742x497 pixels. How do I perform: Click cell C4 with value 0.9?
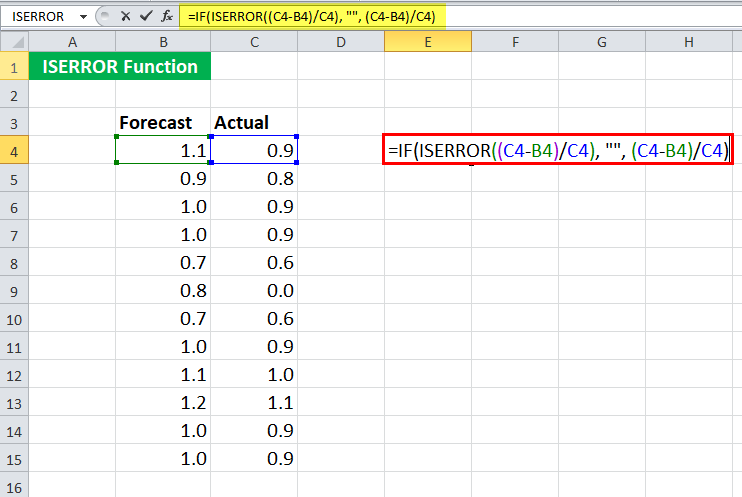click(x=254, y=150)
